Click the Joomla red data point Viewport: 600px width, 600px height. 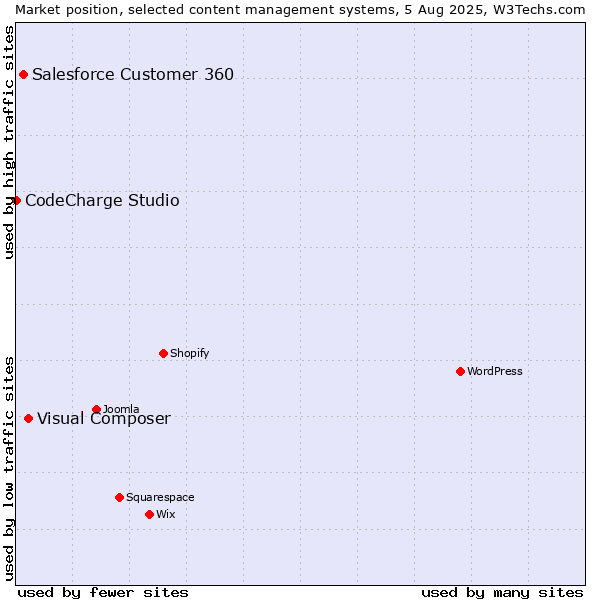[x=96, y=409]
